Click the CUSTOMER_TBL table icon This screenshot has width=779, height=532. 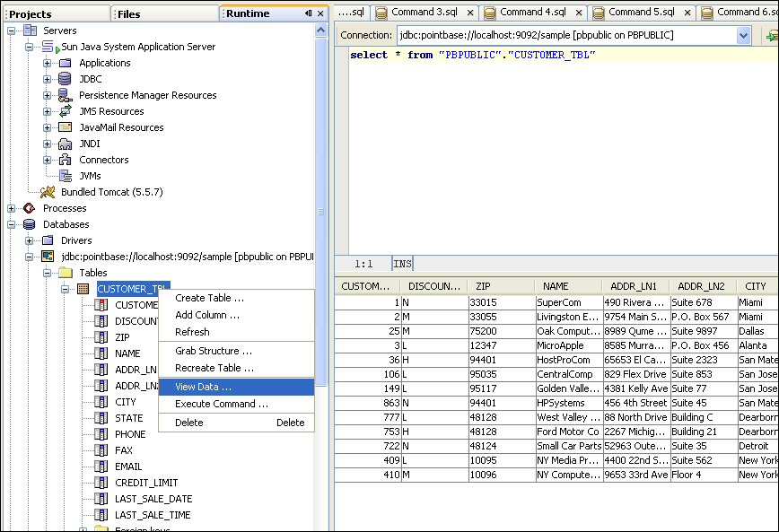[x=83, y=289]
